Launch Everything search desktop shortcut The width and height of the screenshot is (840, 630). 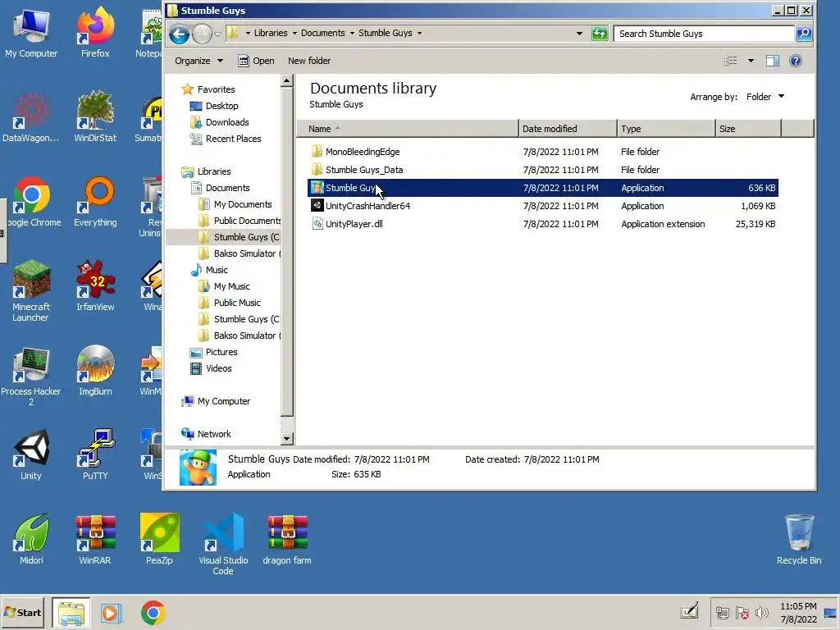(x=95, y=202)
